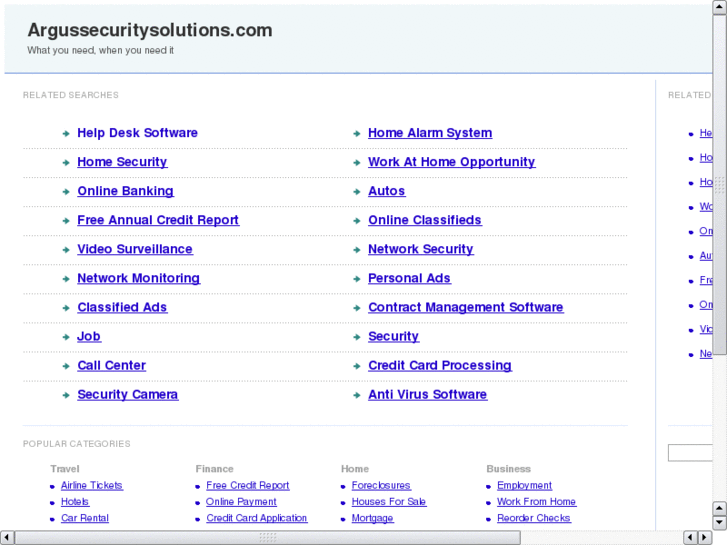This screenshot has height=545, width=727.
Task: Click the vertical scrollbar down arrow
Action: point(719,522)
